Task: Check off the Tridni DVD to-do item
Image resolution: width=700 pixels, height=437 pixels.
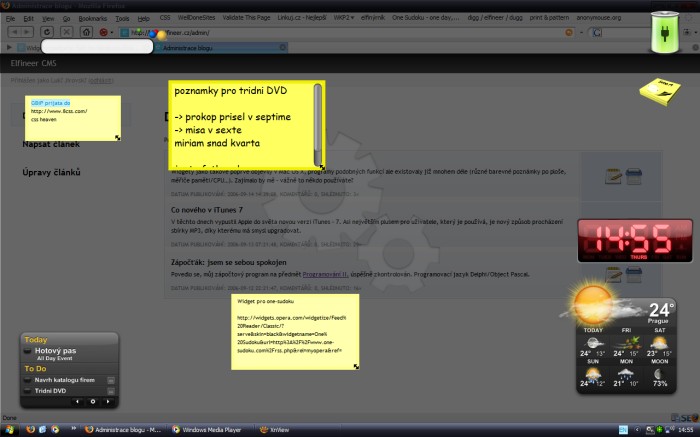Action: 27,391
